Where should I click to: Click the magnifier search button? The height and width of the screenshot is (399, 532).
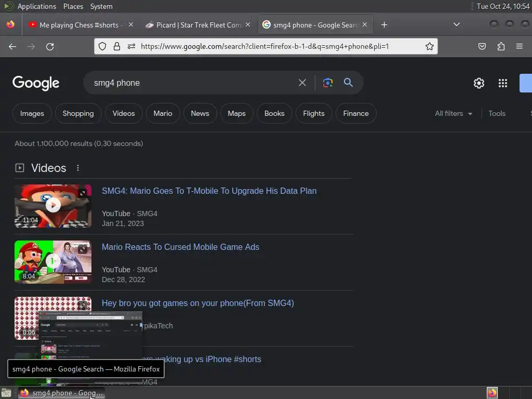coord(348,83)
